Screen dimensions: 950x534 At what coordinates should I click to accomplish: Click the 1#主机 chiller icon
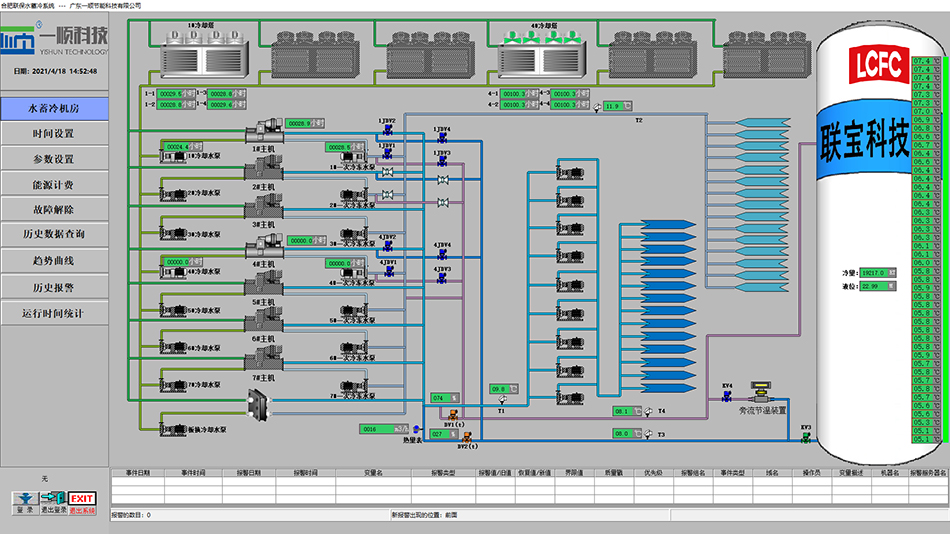click(x=264, y=131)
